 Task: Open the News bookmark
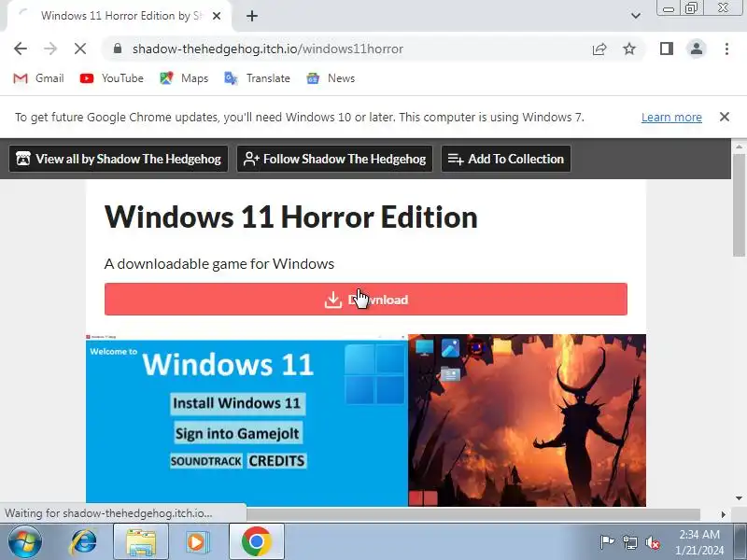pos(331,78)
